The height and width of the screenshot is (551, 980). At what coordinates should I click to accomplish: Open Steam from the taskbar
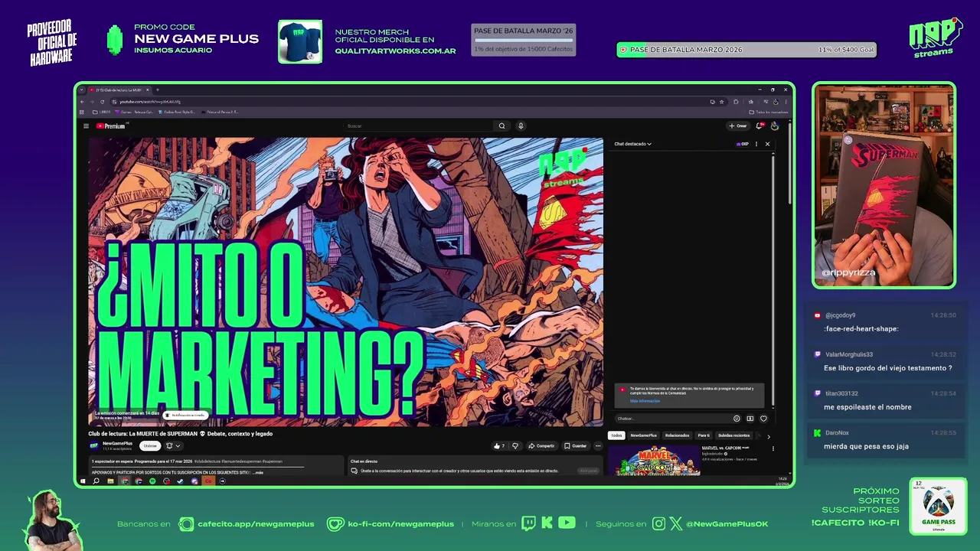(x=180, y=481)
